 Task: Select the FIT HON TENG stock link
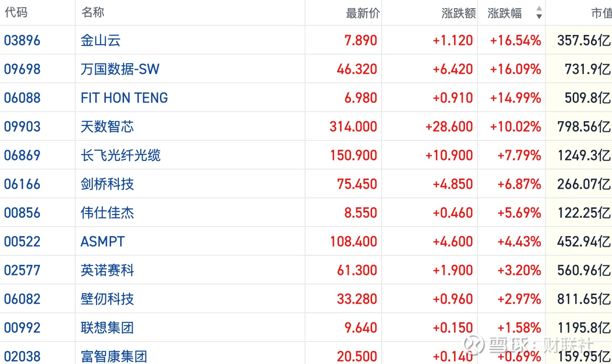[x=124, y=98]
